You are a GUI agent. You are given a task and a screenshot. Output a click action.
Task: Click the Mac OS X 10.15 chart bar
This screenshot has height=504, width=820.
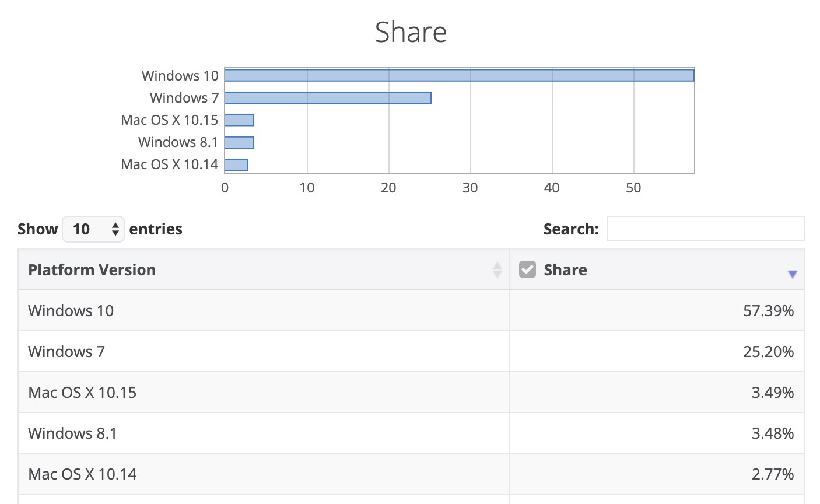point(239,120)
